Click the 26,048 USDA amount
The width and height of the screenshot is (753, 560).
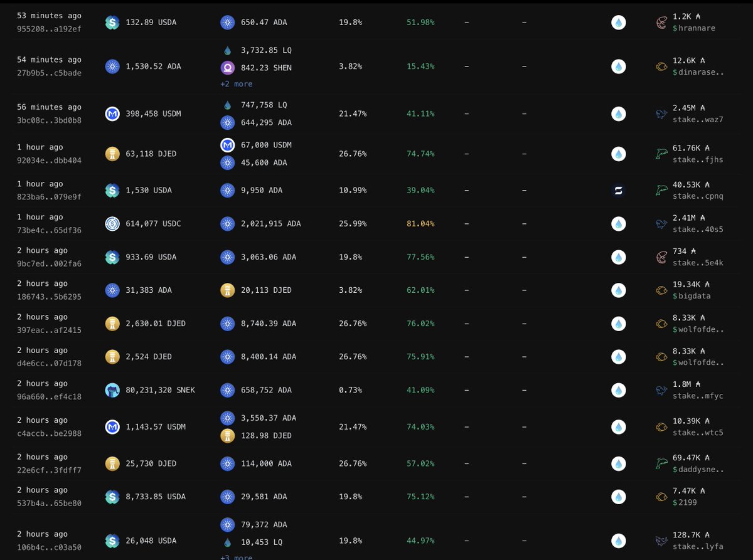tap(151, 541)
